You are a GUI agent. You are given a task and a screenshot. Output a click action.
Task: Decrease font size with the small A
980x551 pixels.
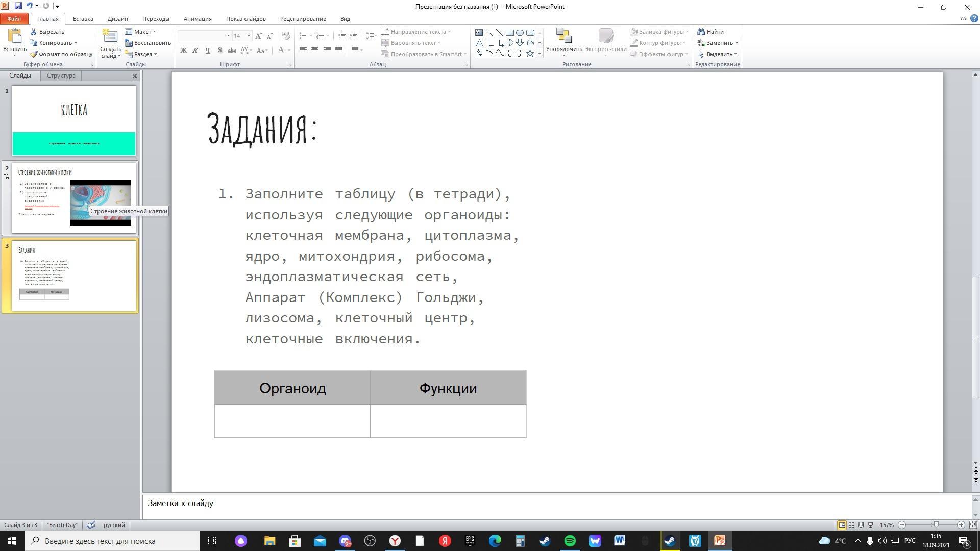click(269, 36)
